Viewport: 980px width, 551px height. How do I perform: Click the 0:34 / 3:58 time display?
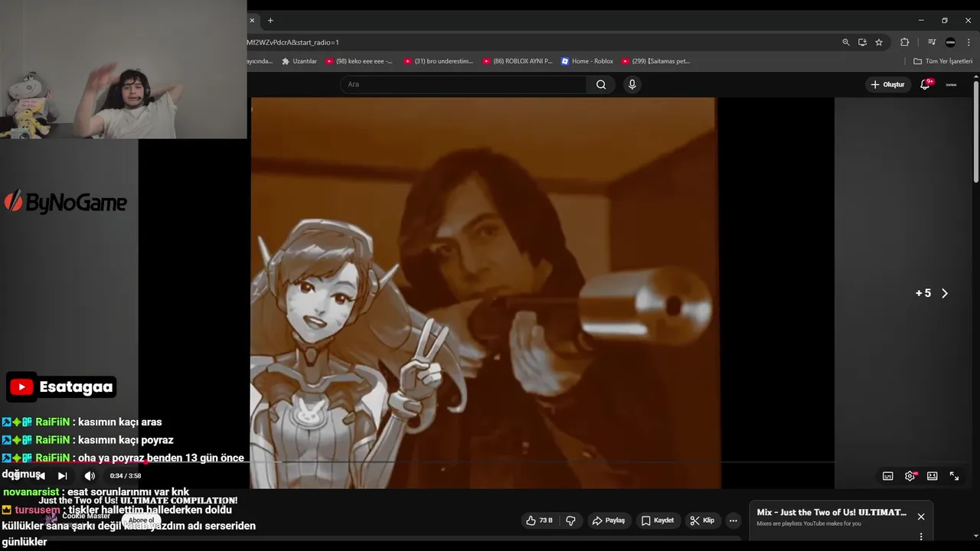126,476
